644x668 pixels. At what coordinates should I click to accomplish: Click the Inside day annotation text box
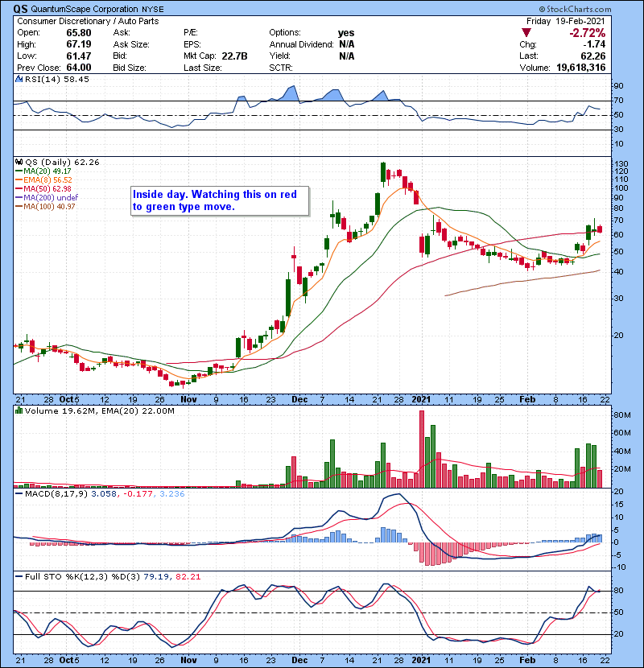pos(220,200)
